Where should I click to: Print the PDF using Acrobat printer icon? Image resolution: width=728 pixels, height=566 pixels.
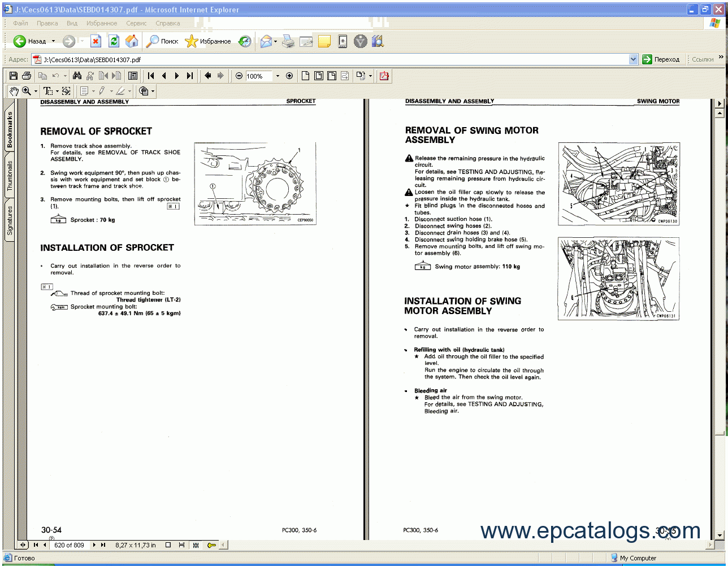26,76
